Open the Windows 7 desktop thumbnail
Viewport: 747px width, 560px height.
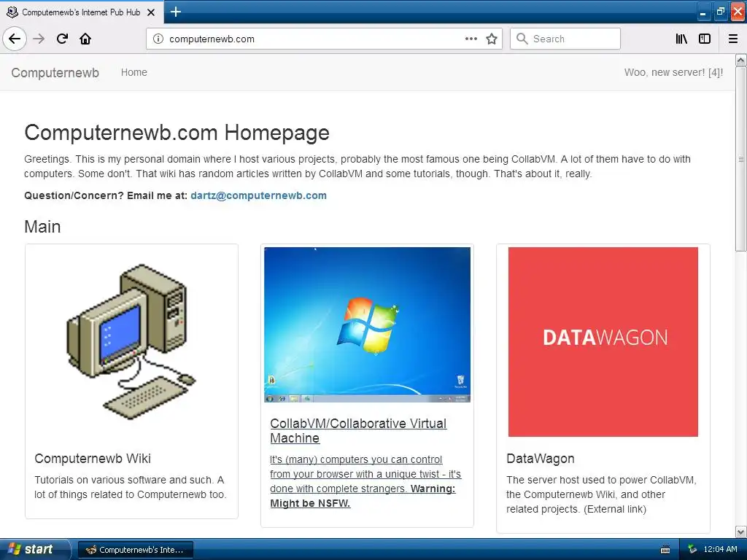click(368, 324)
